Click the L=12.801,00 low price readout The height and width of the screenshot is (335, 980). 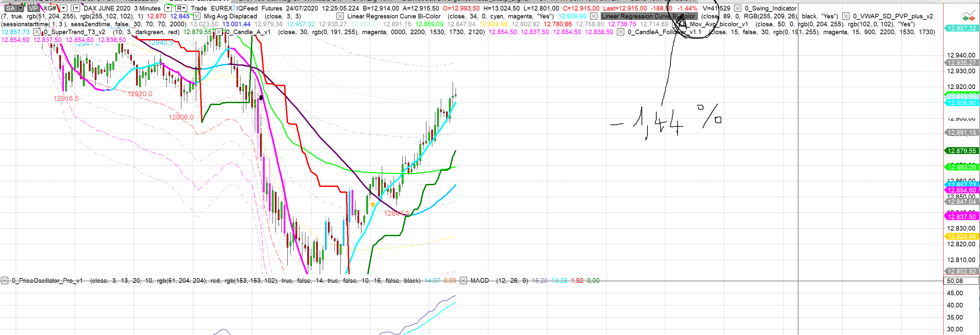(x=541, y=8)
